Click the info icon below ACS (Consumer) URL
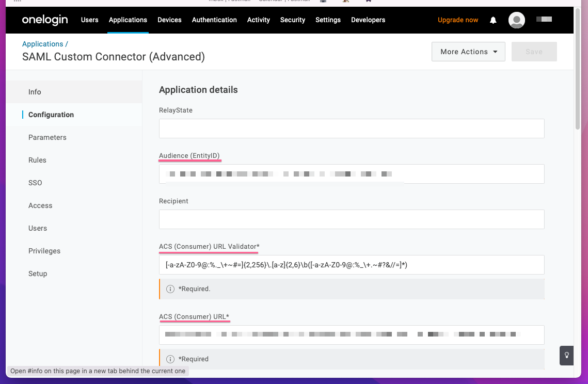This screenshot has height=384, width=588. [x=170, y=359]
